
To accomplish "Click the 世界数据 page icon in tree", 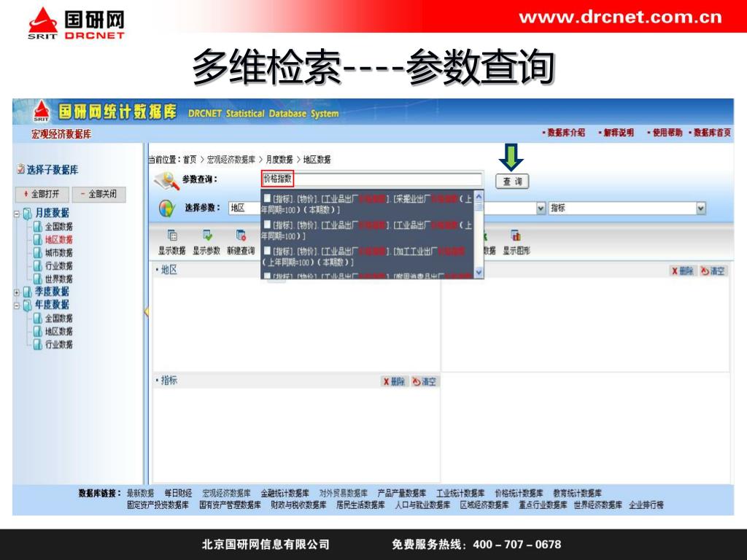I will 38,279.
